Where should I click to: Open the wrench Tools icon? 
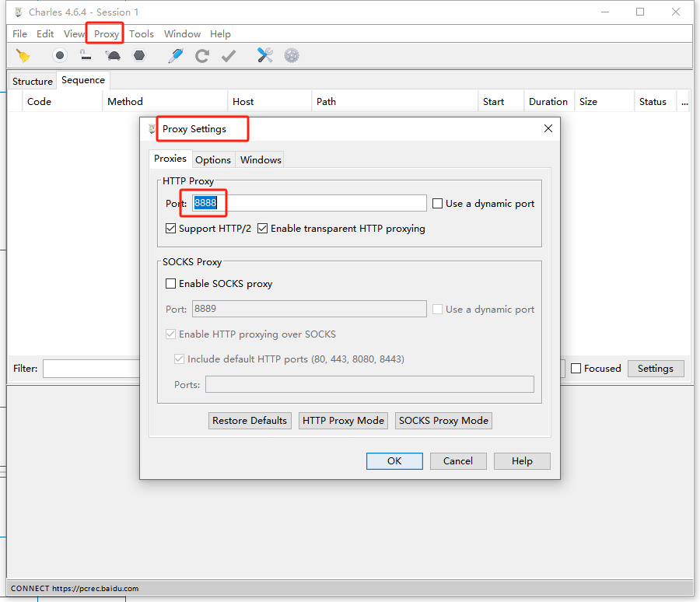pos(264,55)
